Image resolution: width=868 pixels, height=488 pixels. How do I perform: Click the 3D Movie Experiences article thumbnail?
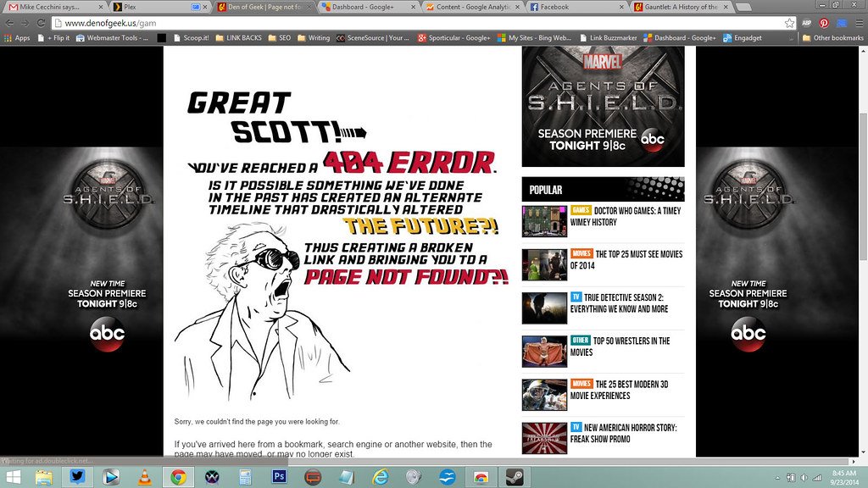tap(544, 395)
